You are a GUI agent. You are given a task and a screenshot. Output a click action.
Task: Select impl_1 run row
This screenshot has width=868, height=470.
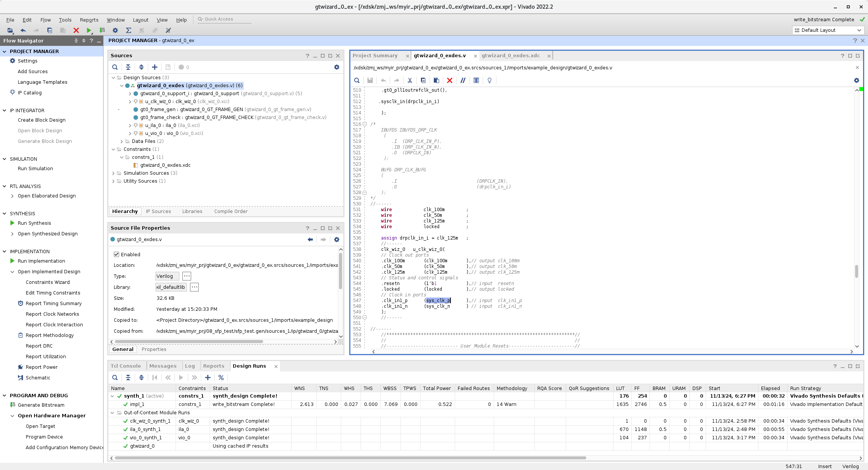485,404
